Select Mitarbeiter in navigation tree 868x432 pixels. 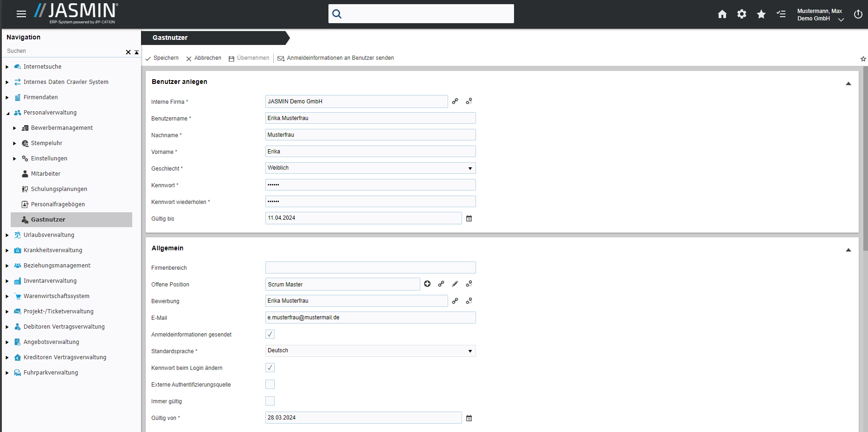tap(45, 174)
